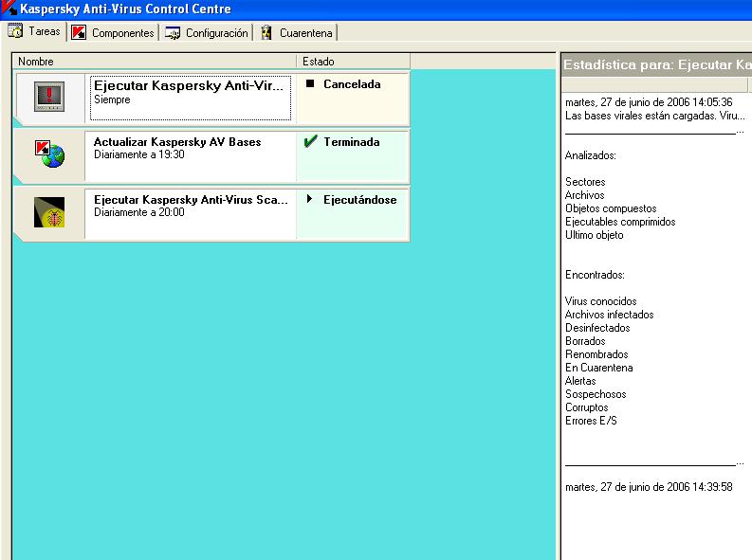Click Ultimo objeto row

[595, 235]
